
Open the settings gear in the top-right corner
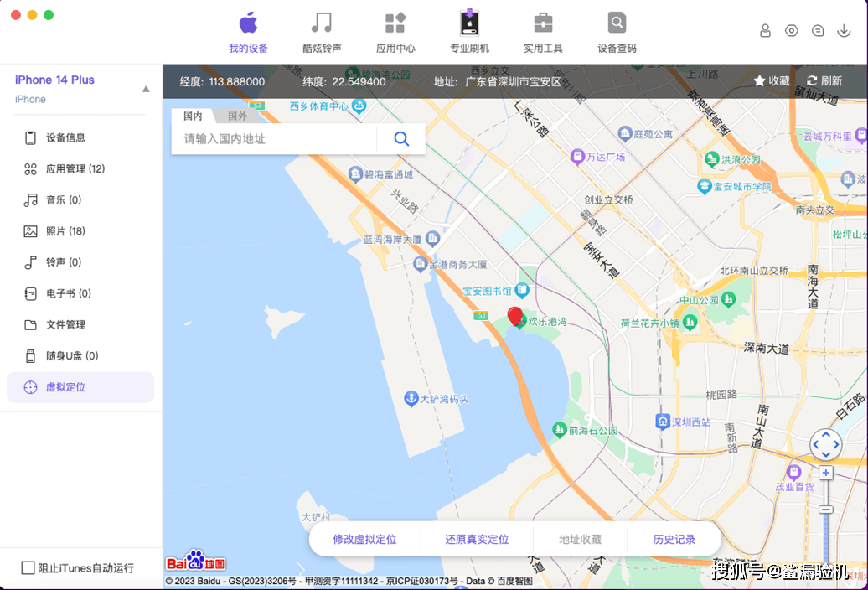791,30
